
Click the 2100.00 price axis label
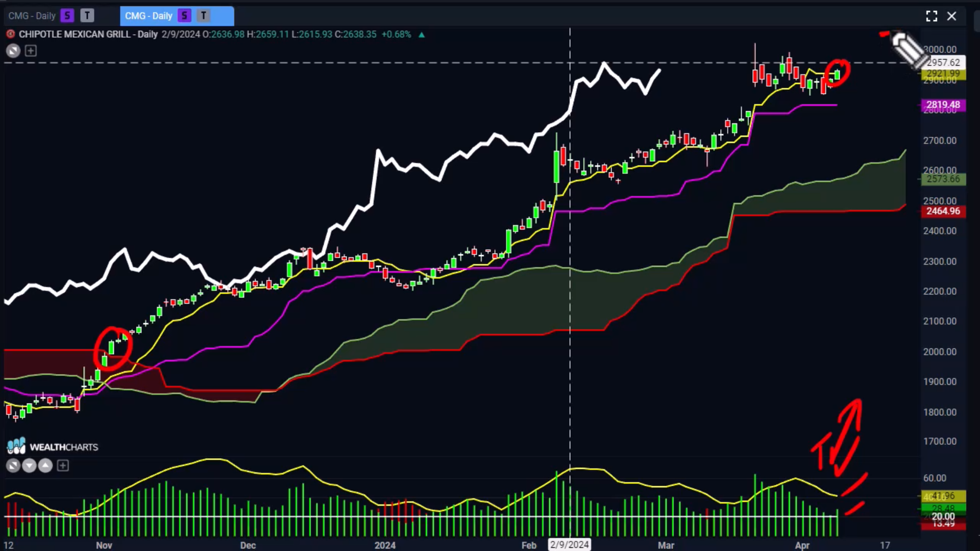pos(940,321)
